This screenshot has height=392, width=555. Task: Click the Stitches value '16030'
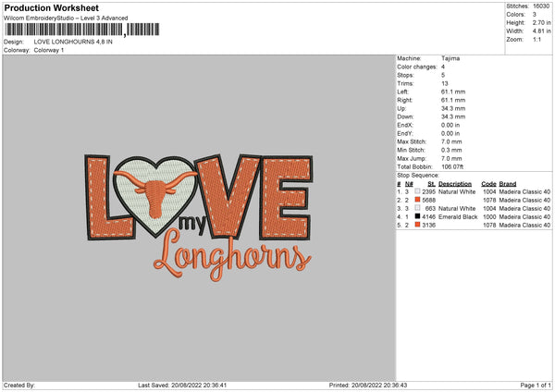click(541, 6)
